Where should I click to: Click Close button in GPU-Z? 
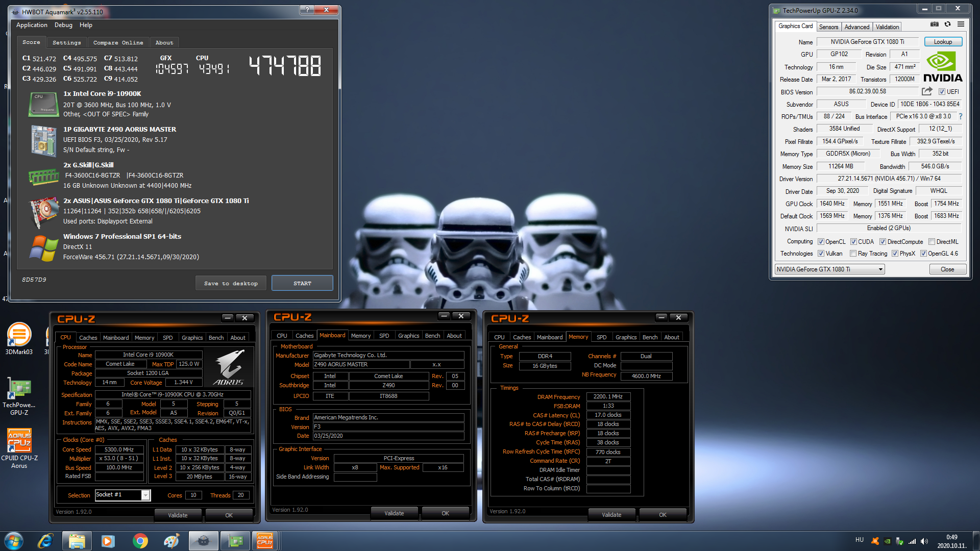point(947,269)
